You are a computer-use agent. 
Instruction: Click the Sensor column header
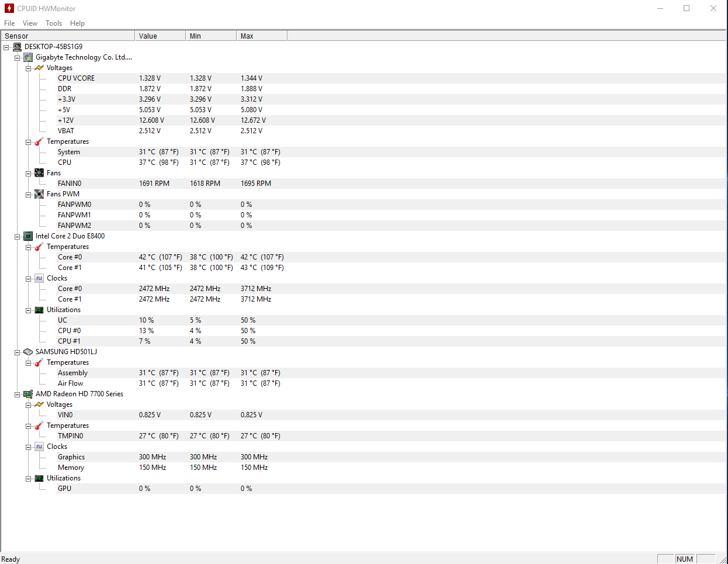click(68, 36)
